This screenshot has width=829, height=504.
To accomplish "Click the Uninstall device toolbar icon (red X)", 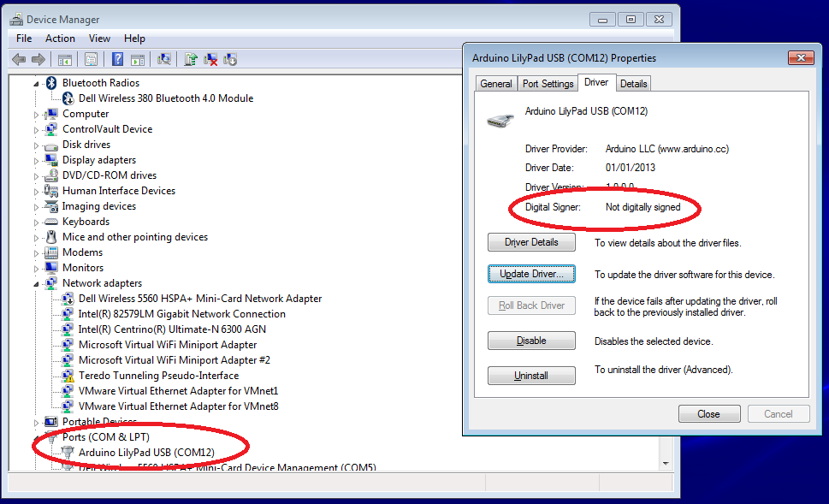I will pyautogui.click(x=210, y=59).
